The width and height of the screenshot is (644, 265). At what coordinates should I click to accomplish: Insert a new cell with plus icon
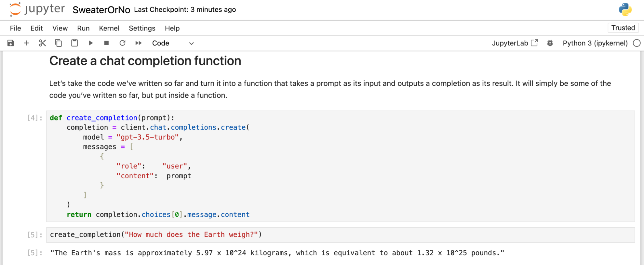point(27,43)
